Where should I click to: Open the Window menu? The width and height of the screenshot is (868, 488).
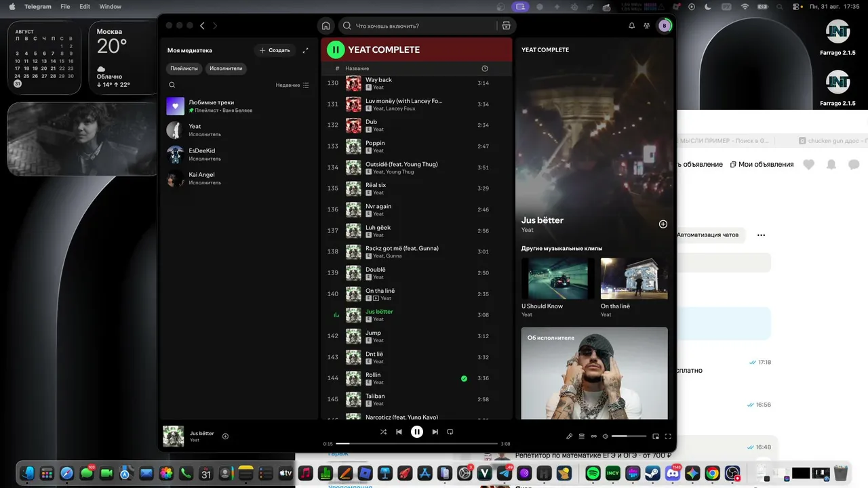(111, 7)
